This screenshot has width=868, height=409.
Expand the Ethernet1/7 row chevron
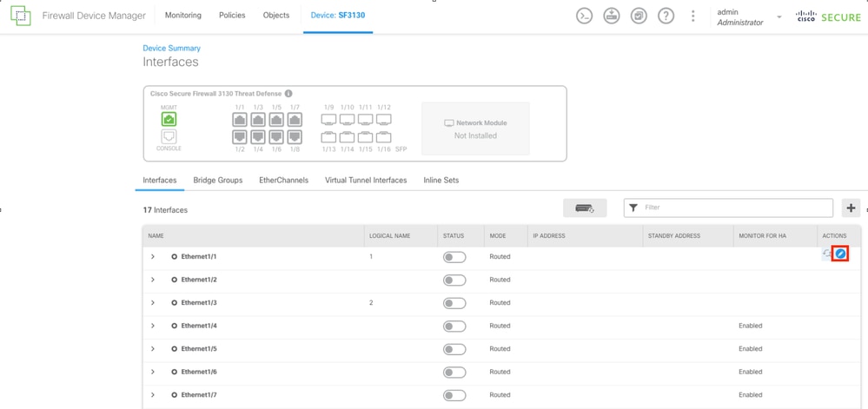pos(153,395)
